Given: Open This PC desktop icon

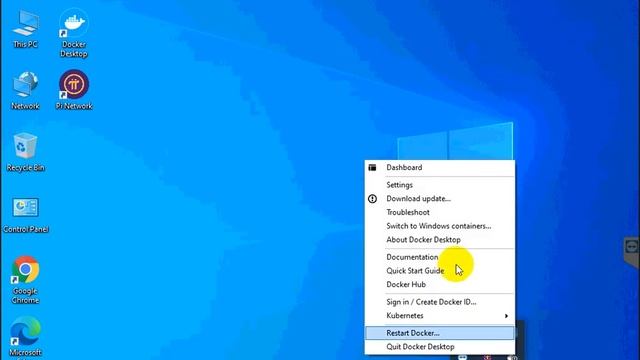Looking at the screenshot, I should coord(25,29).
